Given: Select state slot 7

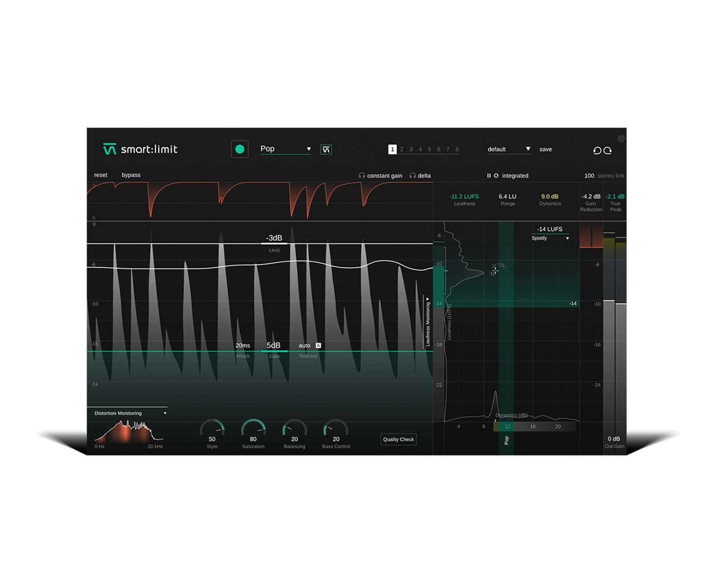Looking at the screenshot, I should click(x=448, y=149).
